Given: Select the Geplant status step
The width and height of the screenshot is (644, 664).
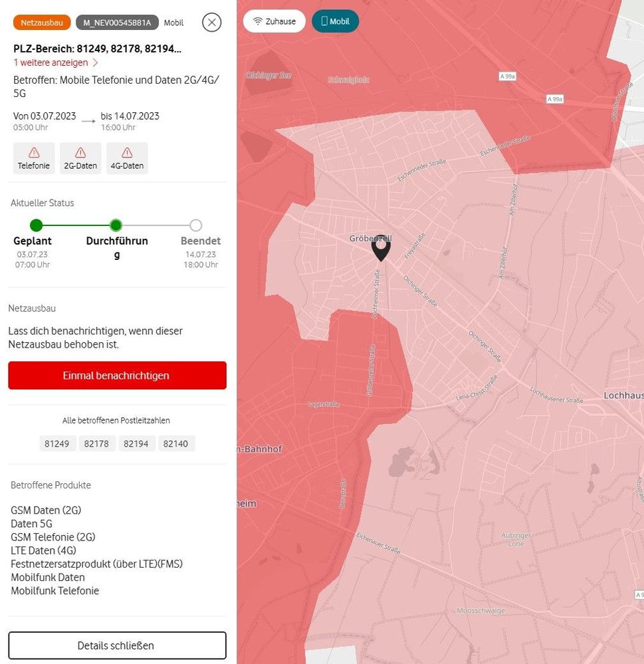Looking at the screenshot, I should tap(37, 225).
